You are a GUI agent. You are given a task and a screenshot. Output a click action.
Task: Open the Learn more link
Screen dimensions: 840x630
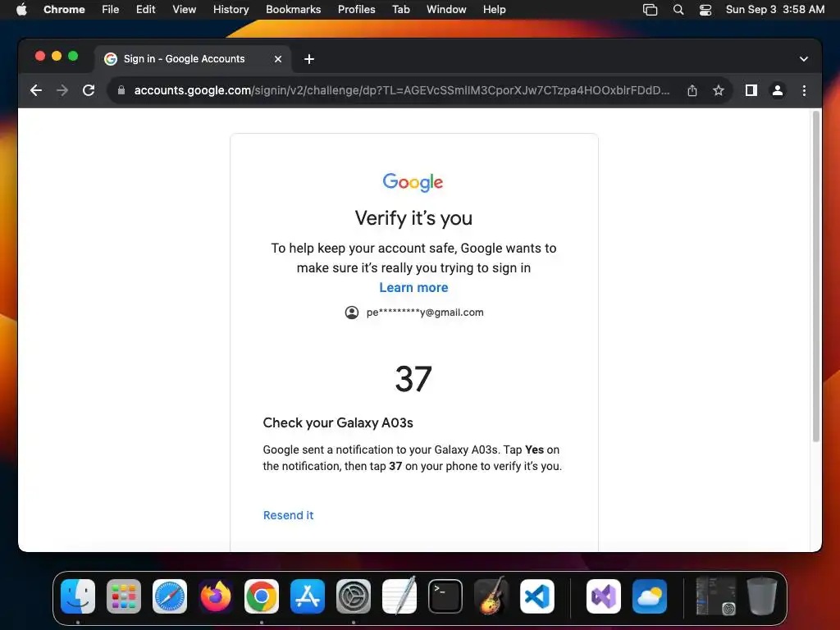[x=413, y=288]
